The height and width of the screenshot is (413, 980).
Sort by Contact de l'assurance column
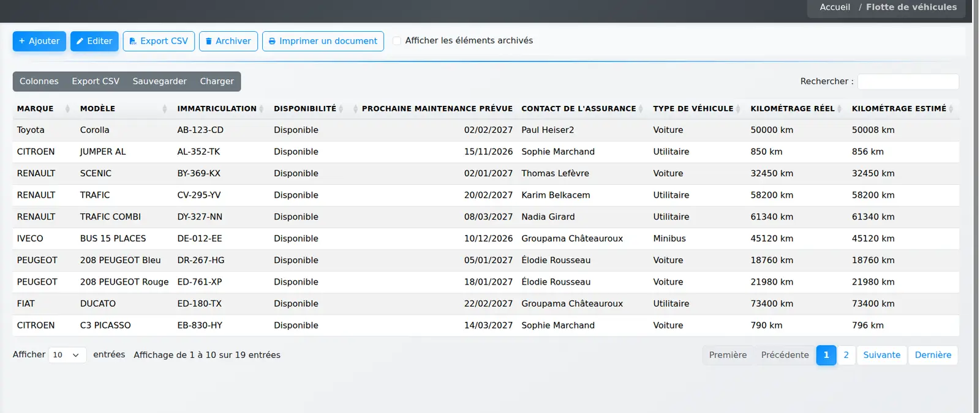point(583,108)
